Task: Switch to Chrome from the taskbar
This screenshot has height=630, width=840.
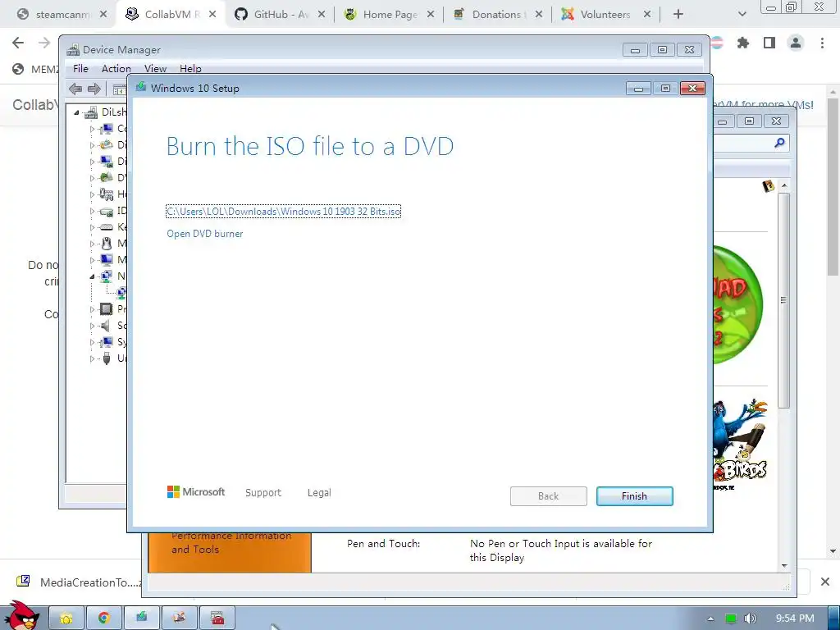Action: pos(104,619)
